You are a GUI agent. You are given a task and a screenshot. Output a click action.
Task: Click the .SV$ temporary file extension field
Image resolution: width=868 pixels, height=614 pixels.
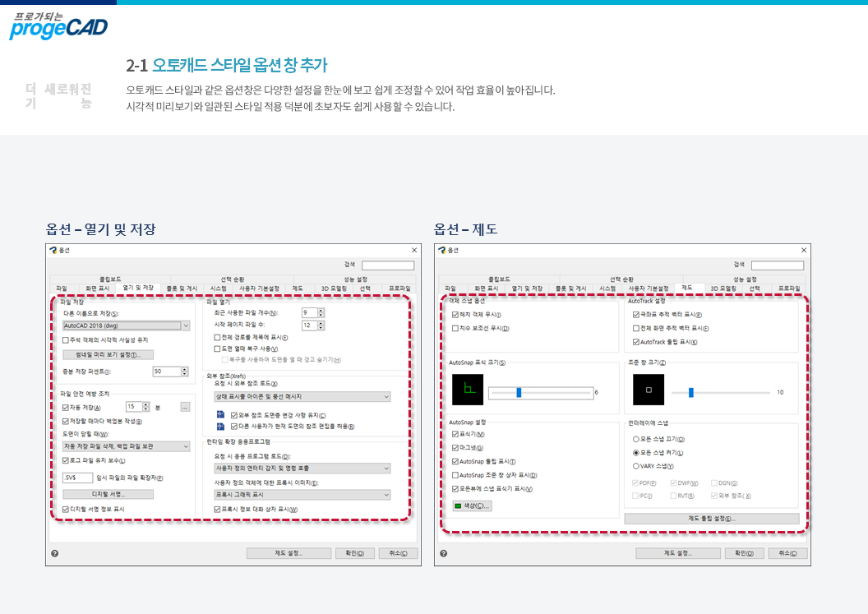(x=77, y=478)
